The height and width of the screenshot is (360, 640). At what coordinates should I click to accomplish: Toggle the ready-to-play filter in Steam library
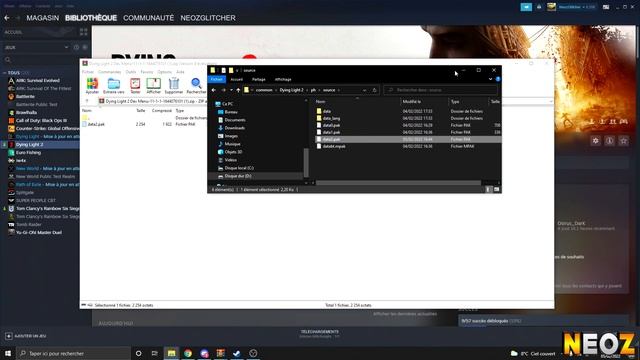coord(85,47)
